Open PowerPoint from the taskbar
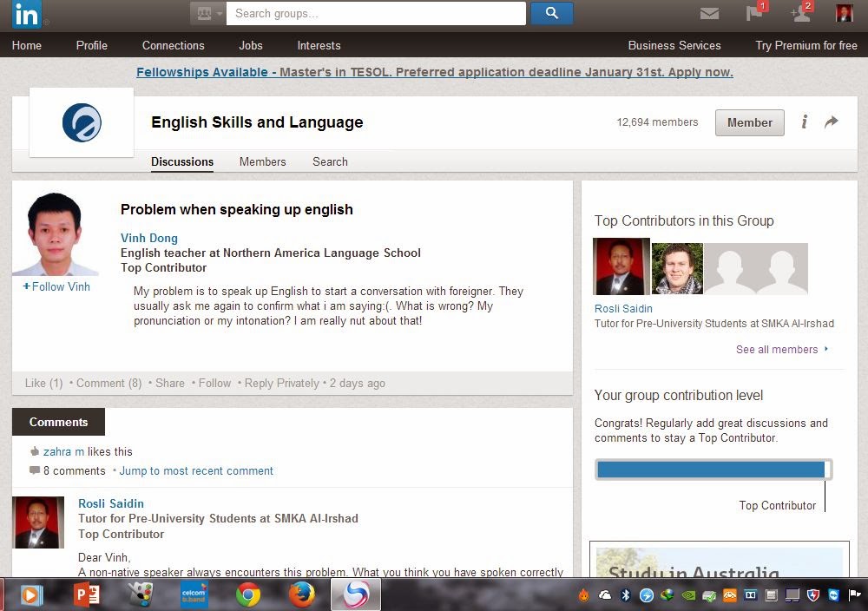Screen dimensions: 868x611 tap(87, 595)
